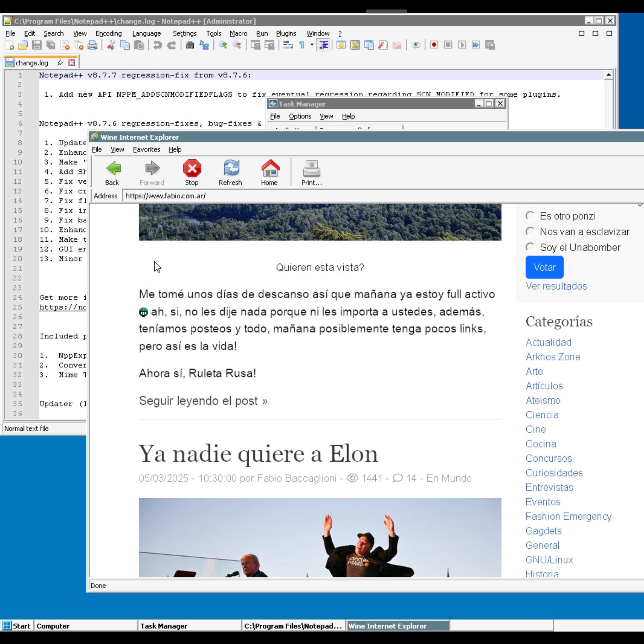Open the Macro menu in Notepad++
The width and height of the screenshot is (644, 644).
[x=238, y=33]
